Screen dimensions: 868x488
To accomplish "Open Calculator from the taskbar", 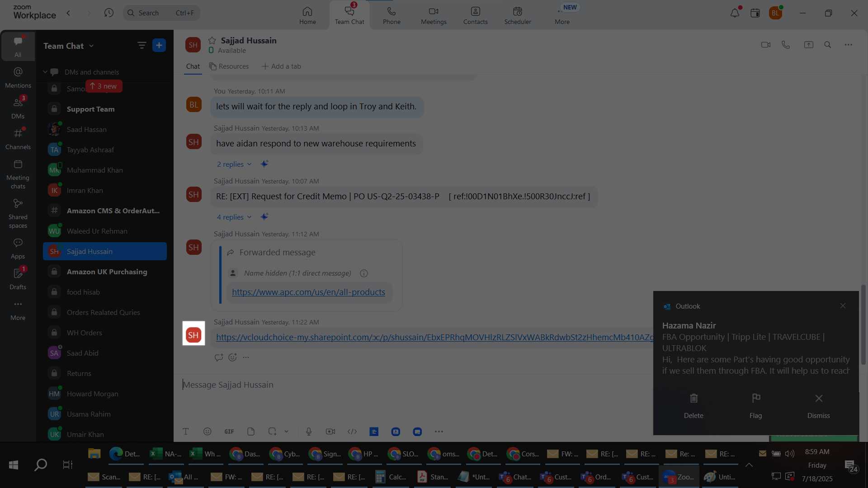I will 391,477.
